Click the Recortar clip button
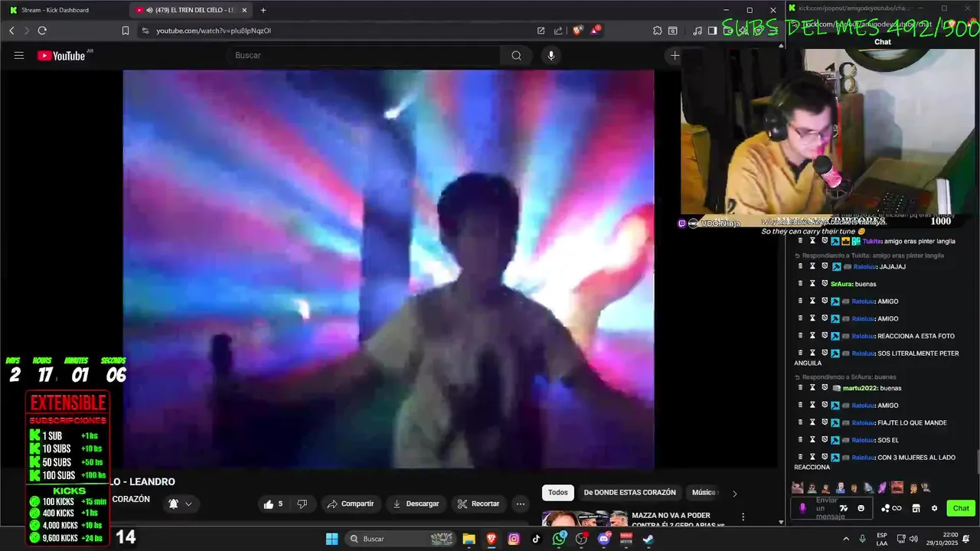 479,504
